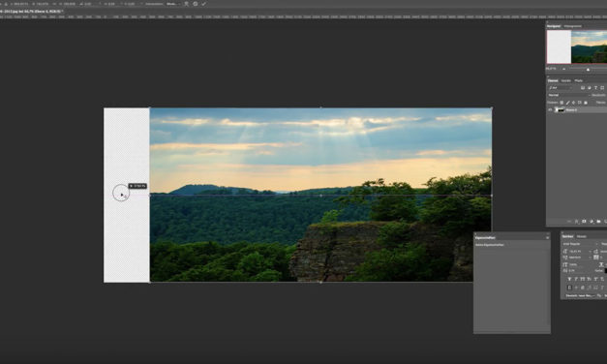Toggle standard ligatures icon in Zeichen panel

(569, 288)
